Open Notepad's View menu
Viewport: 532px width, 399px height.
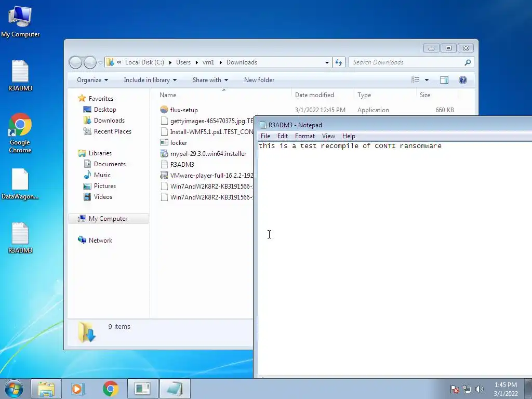[x=328, y=136]
